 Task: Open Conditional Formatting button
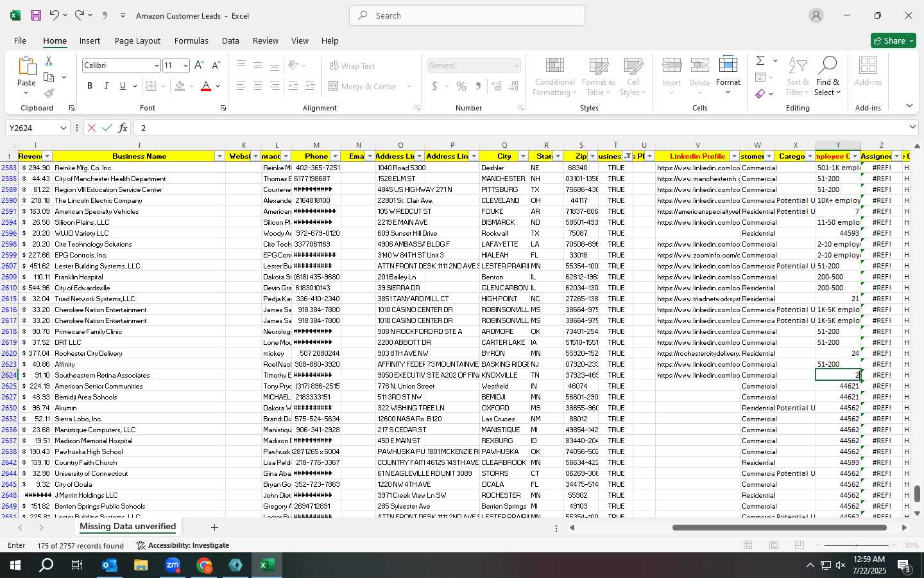pyautogui.click(x=555, y=76)
